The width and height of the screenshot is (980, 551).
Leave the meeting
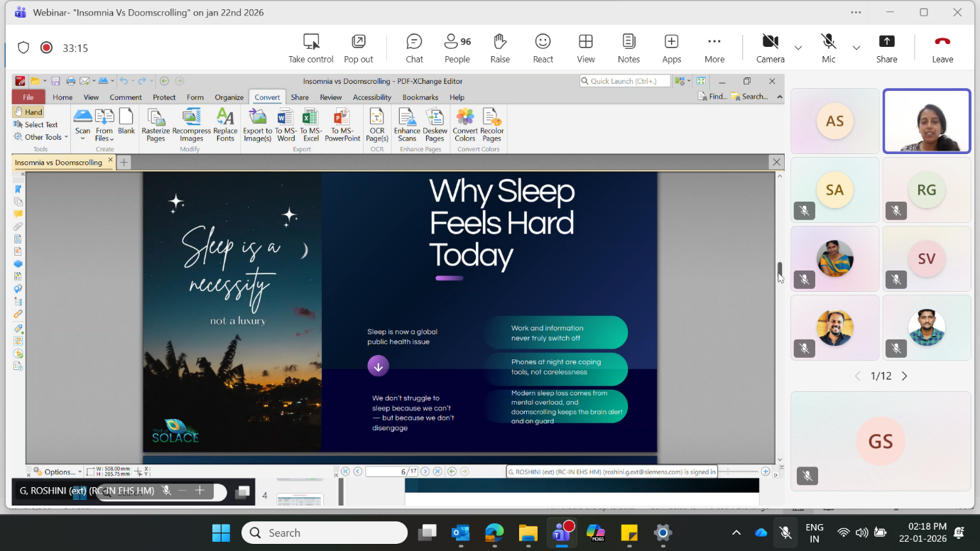[942, 48]
